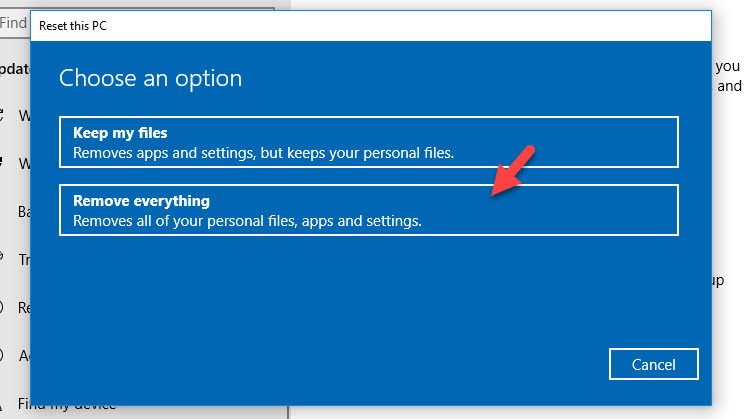
Task: Click the 'Reset this PC' title bar text
Action: coord(73,26)
